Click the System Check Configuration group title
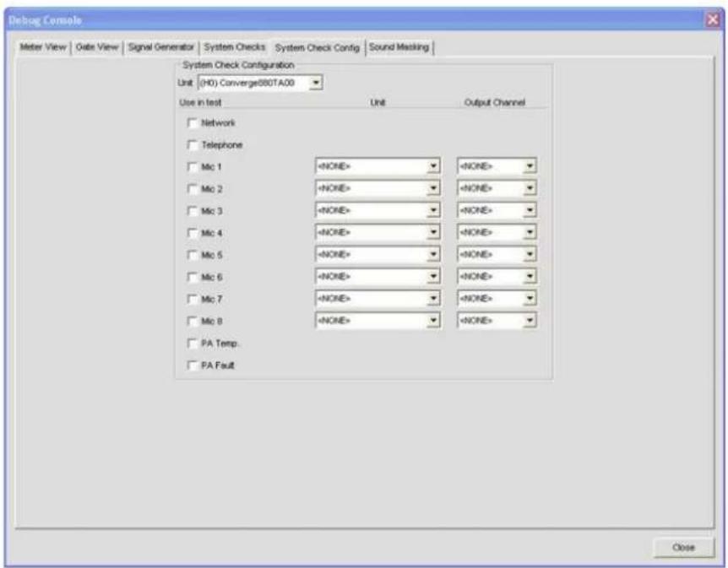This screenshot has height=568, width=728. [238, 65]
